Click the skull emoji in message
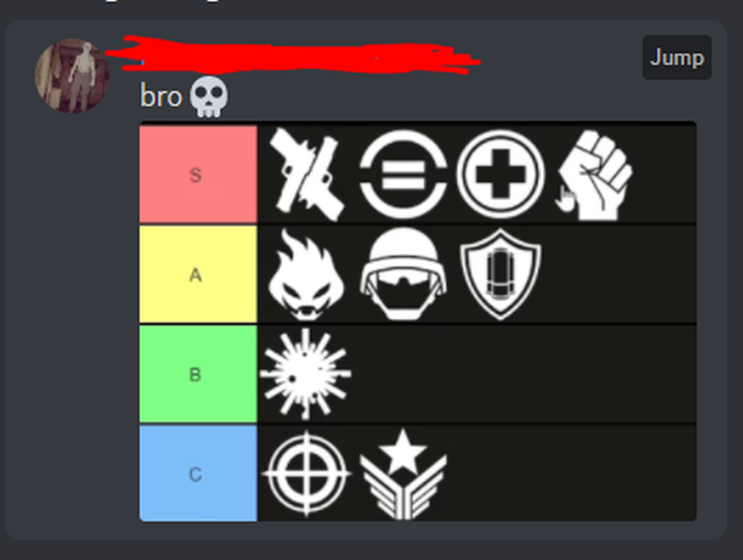The width and height of the screenshot is (743, 560). (208, 96)
